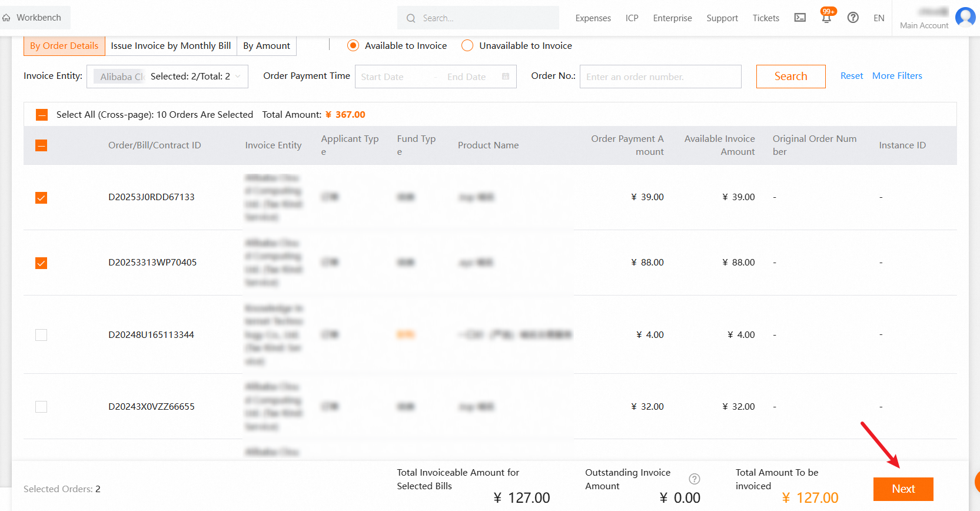Toggle Select All Cross-page checkbox
This screenshot has height=511, width=980.
pos(42,115)
